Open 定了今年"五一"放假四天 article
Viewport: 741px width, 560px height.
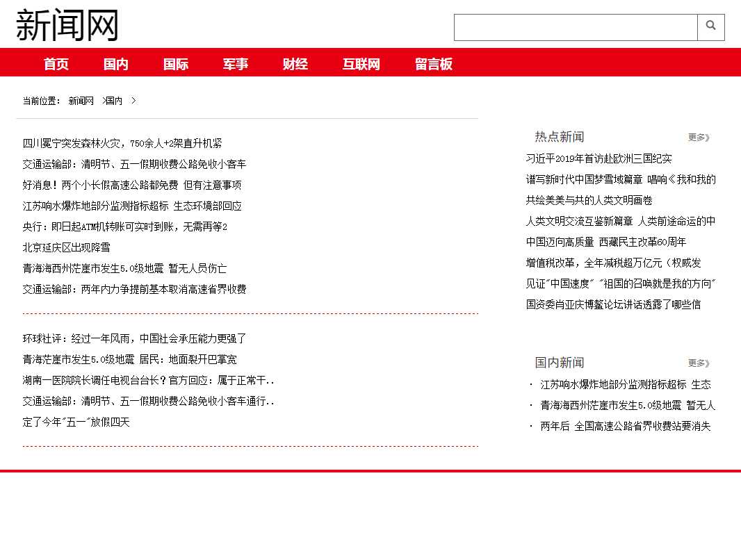coord(76,422)
